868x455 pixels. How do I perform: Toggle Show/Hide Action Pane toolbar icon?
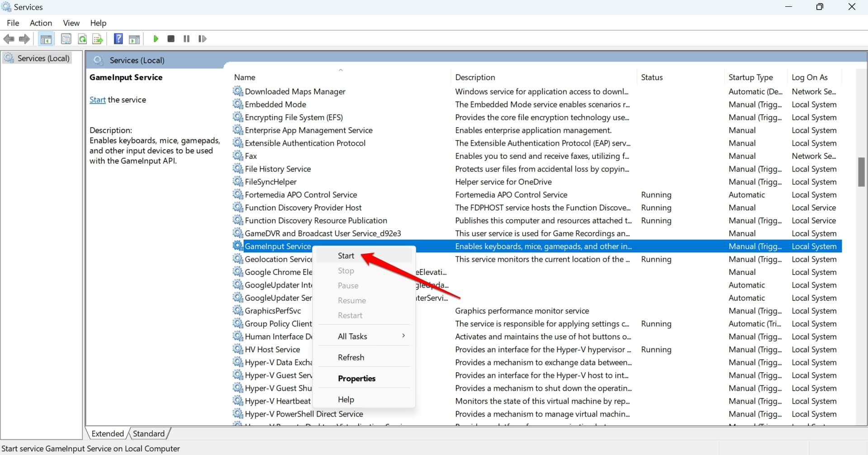(x=134, y=39)
